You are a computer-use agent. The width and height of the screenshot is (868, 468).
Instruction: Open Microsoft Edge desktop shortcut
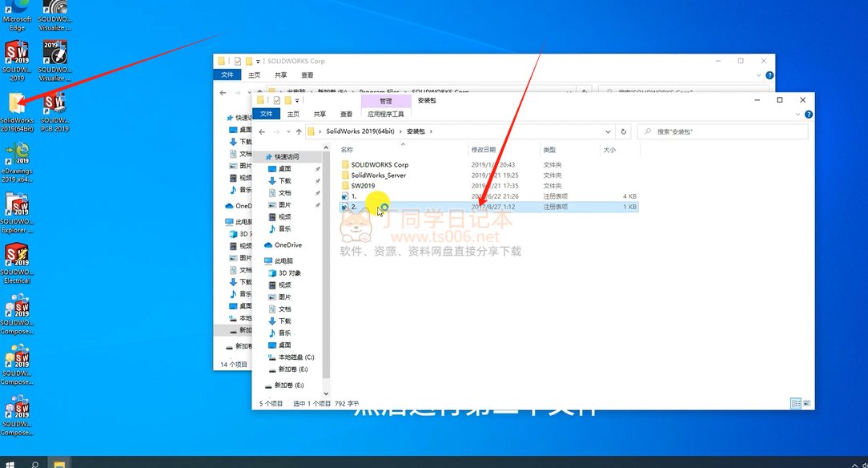click(x=17, y=15)
